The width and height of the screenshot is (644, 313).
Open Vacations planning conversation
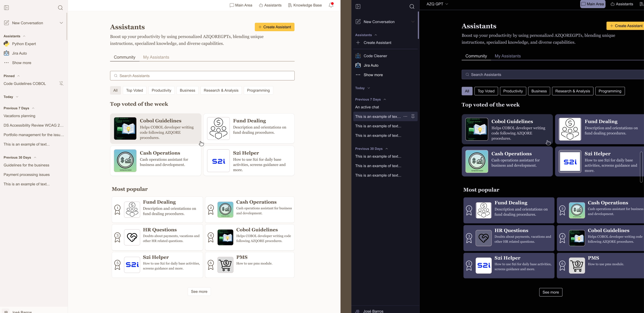[20, 116]
